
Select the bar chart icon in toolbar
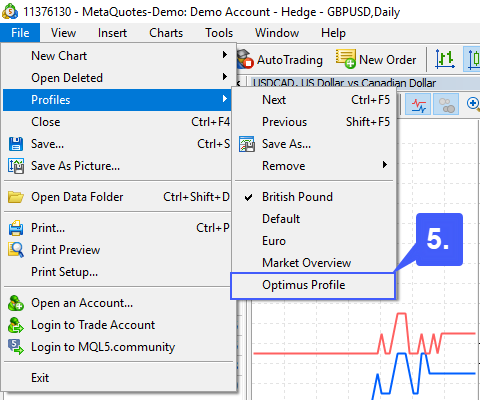[x=445, y=59]
